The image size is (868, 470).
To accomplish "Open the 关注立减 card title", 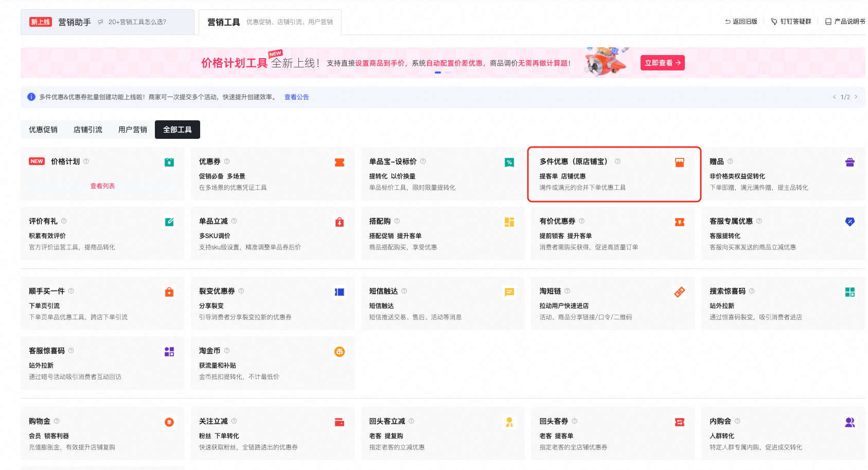I will point(214,421).
